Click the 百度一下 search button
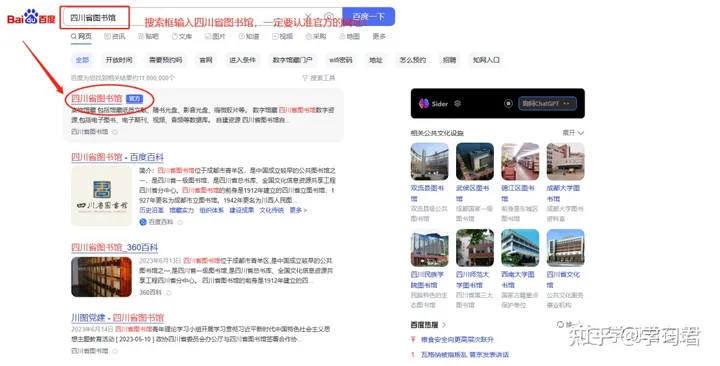The image size is (720, 366). (368, 17)
